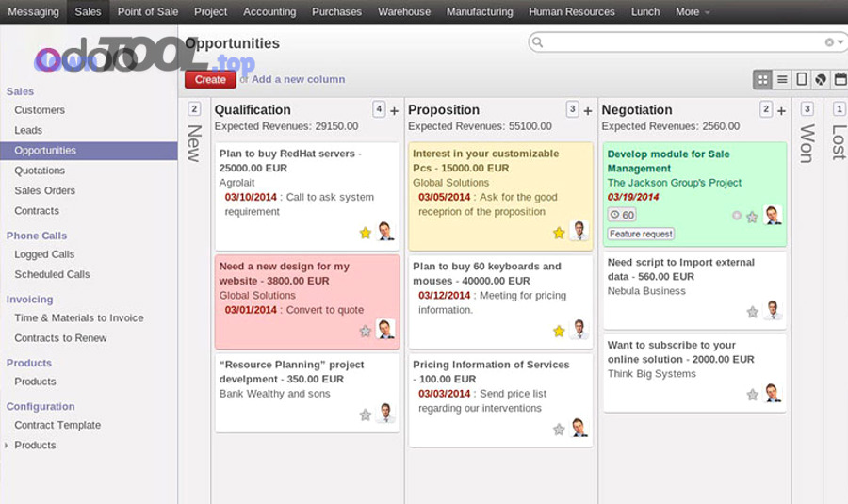Click the red Create button
The width and height of the screenshot is (848, 504).
click(210, 79)
